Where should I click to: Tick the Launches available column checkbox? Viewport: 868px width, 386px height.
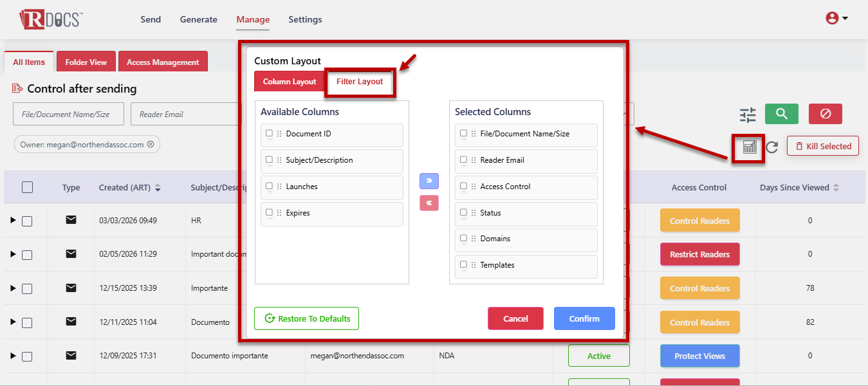point(269,187)
